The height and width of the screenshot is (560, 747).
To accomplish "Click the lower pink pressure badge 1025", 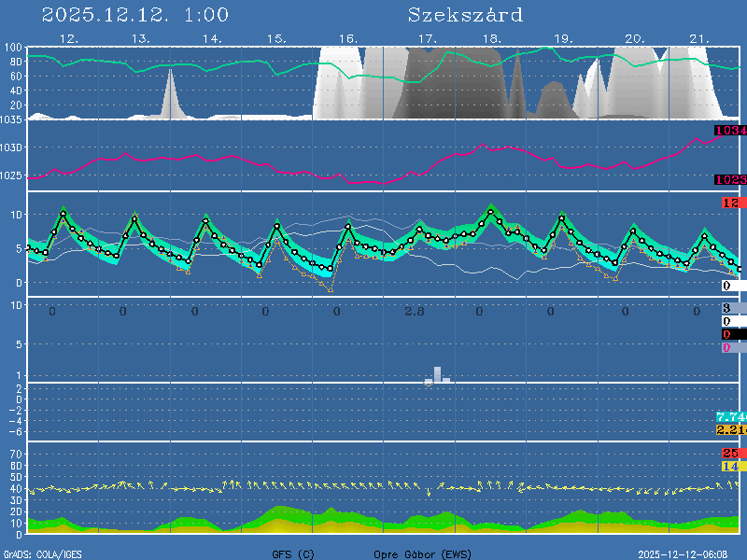I will point(730,179).
